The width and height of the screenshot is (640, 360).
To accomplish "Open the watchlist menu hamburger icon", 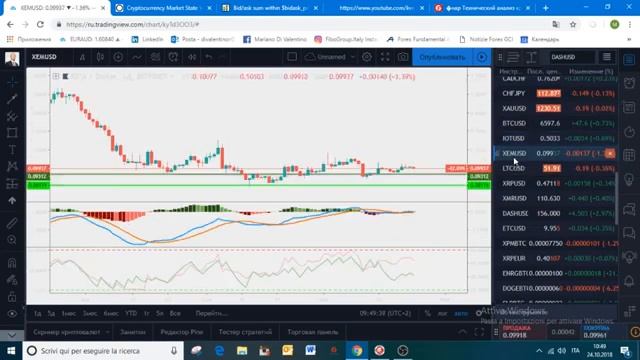I will [x=607, y=57].
